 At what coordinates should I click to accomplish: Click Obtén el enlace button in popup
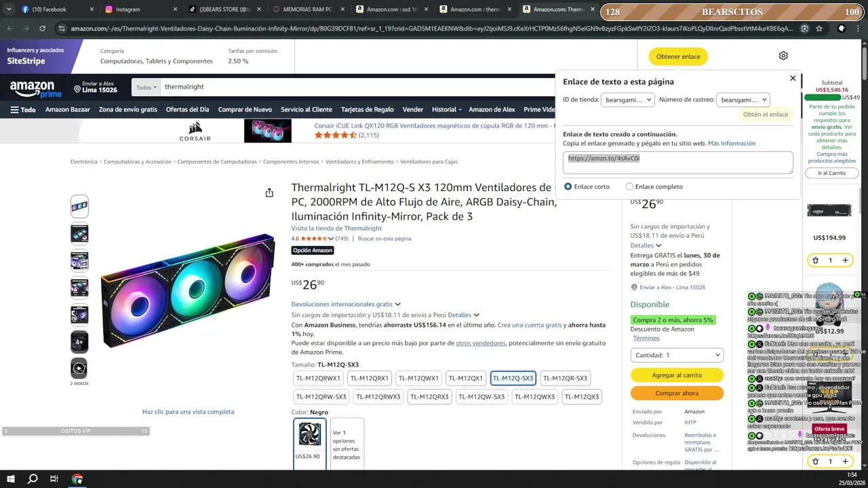pos(766,115)
